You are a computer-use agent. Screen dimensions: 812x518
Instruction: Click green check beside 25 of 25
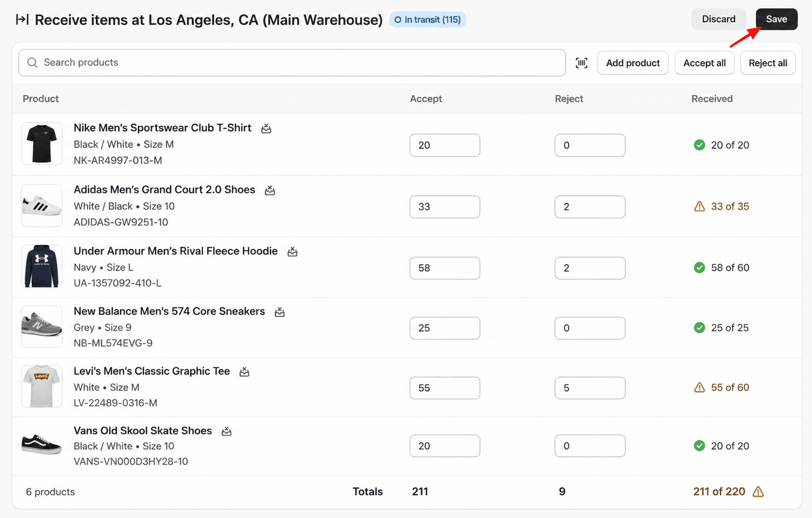699,328
